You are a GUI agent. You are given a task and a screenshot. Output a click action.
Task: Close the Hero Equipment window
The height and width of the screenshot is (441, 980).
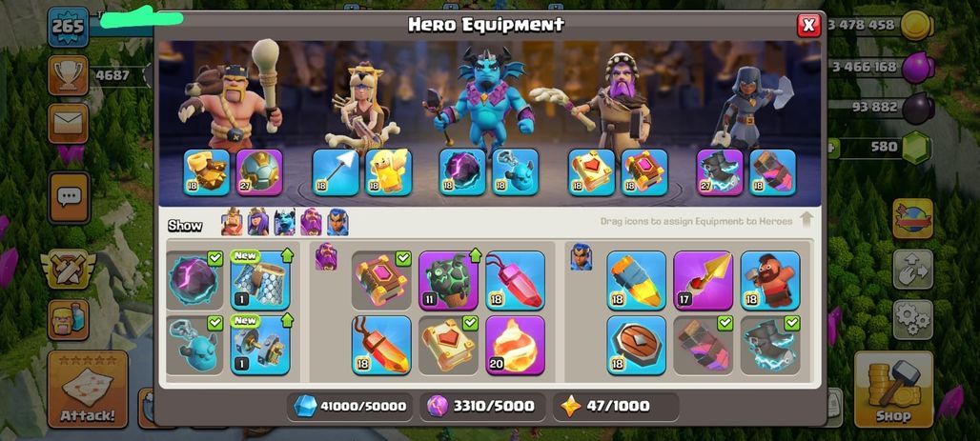[808, 25]
